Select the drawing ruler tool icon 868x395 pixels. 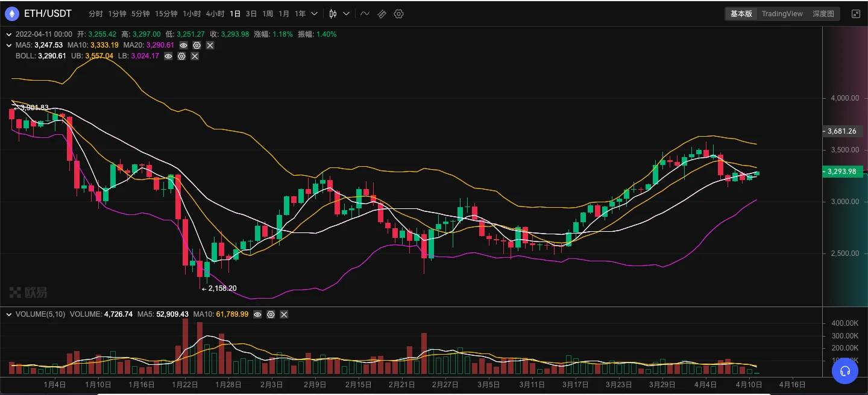[382, 14]
